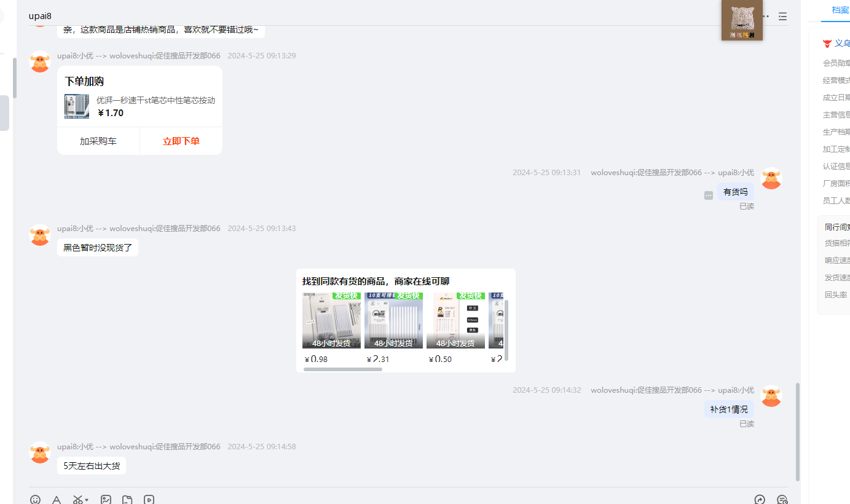Click the hat product image at top
The height and width of the screenshot is (504, 850).
(x=742, y=20)
